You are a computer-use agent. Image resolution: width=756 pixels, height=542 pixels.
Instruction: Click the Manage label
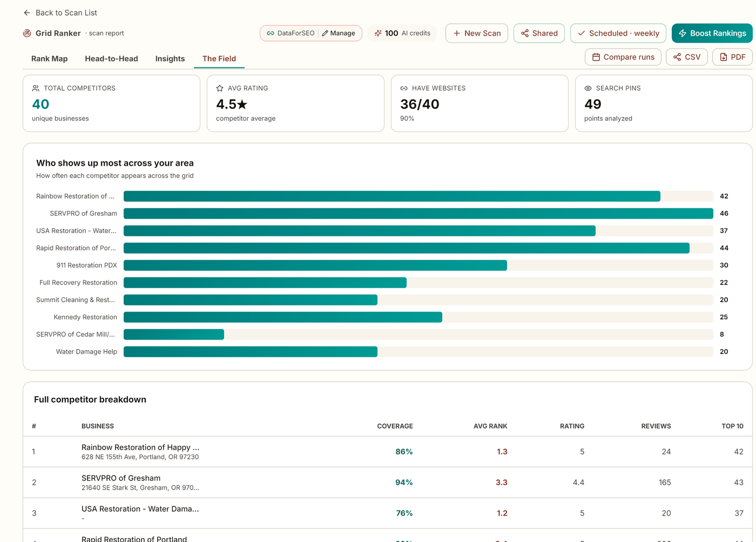pos(343,33)
